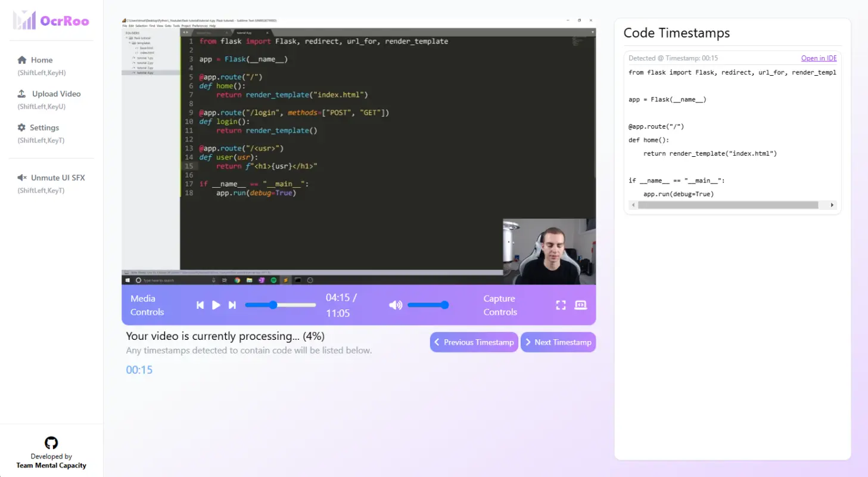Image resolution: width=868 pixels, height=477 pixels.
Task: Click the Next Timestamp button
Action: (558, 342)
